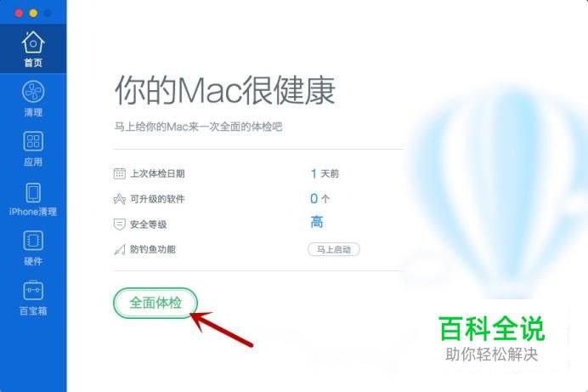Click the 全面体检 full checkup button
The height and width of the screenshot is (392, 588).
155,303
